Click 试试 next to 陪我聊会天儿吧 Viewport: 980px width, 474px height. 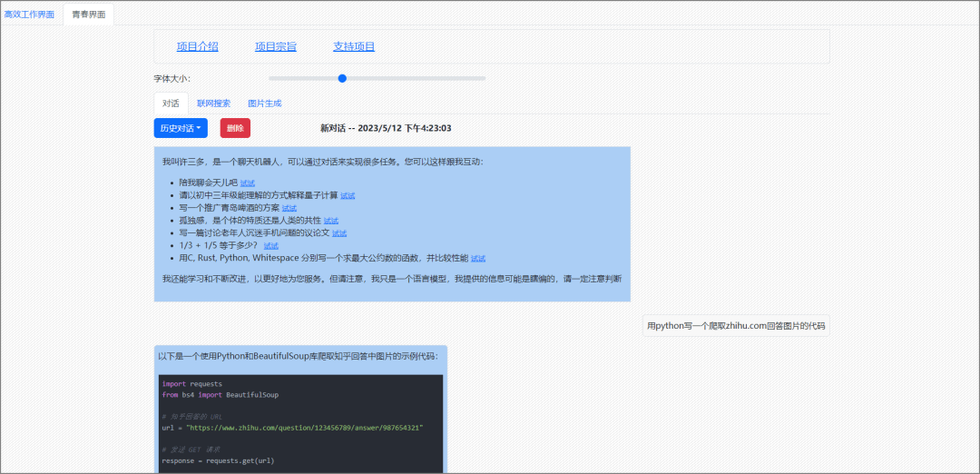248,183
